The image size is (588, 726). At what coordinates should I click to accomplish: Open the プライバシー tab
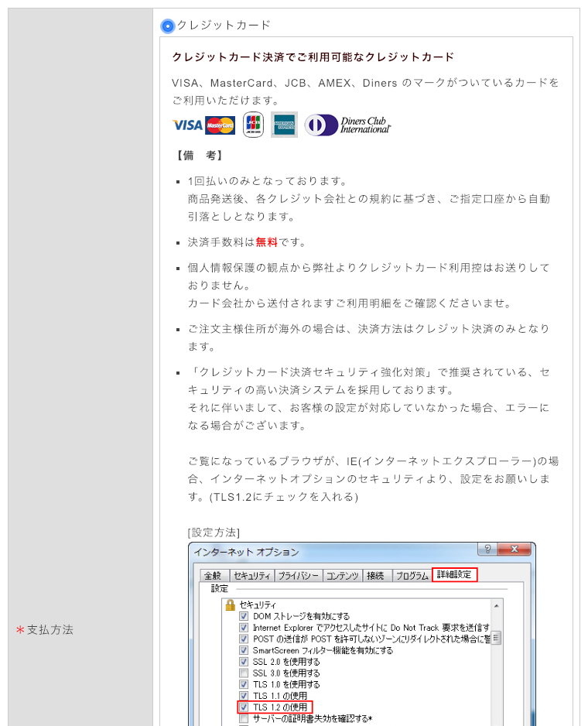tap(299, 576)
